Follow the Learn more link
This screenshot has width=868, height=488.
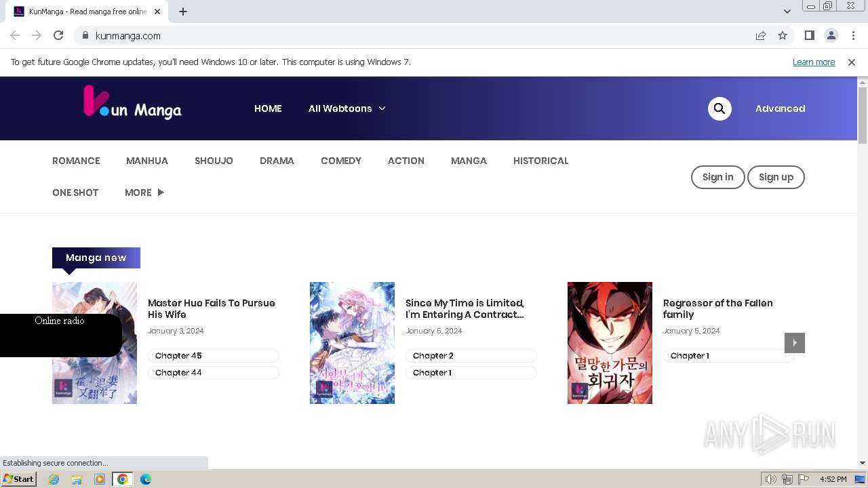[x=814, y=62]
